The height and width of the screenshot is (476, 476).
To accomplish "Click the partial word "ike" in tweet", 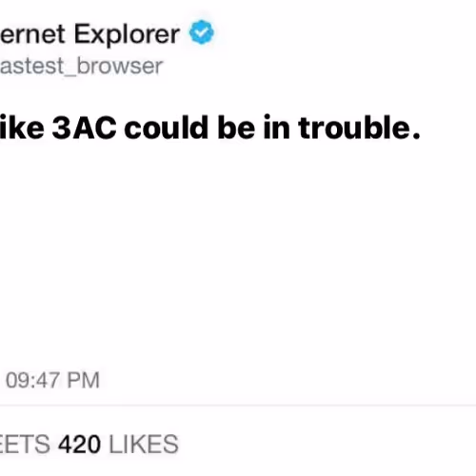I will 22,128.
